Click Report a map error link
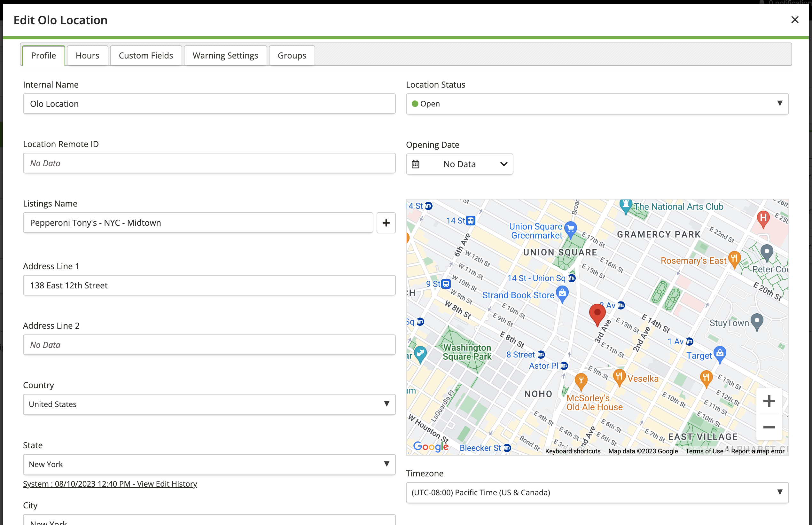 [757, 451]
